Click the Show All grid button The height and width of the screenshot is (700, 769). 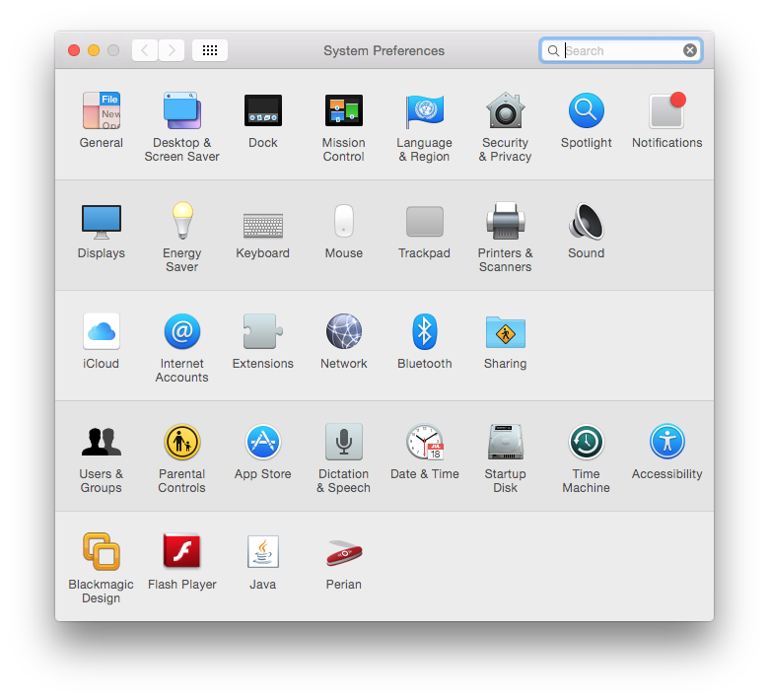210,50
